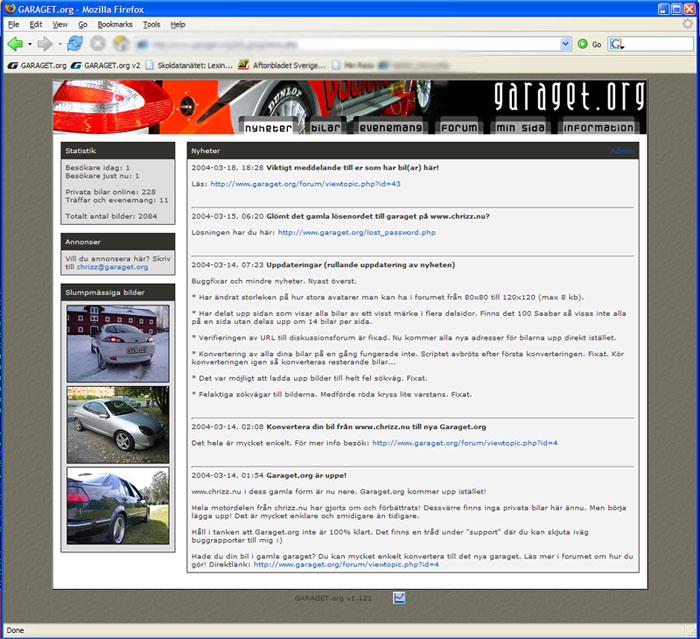Open the GARAGET.org v2 bookmark
Viewport: 700px width, 639px height.
[106, 65]
